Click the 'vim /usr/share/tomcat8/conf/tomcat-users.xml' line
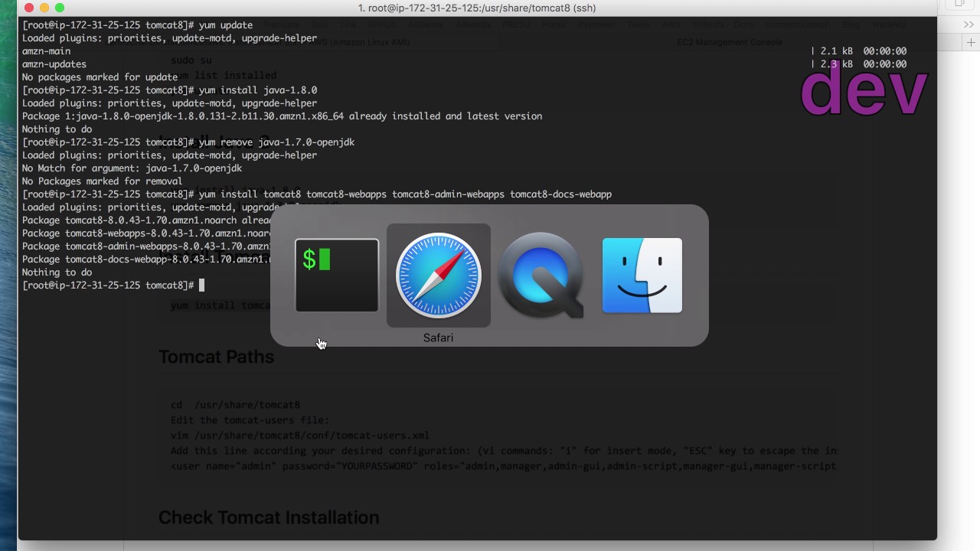 coord(300,435)
